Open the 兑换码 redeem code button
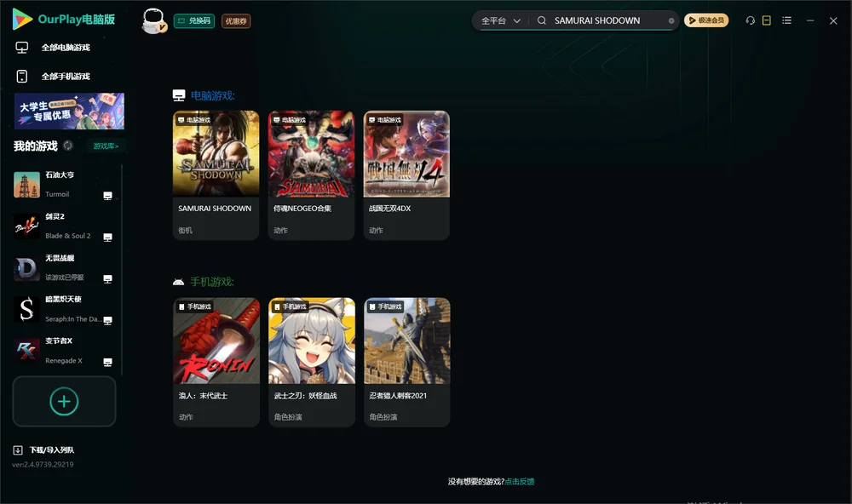 click(194, 20)
